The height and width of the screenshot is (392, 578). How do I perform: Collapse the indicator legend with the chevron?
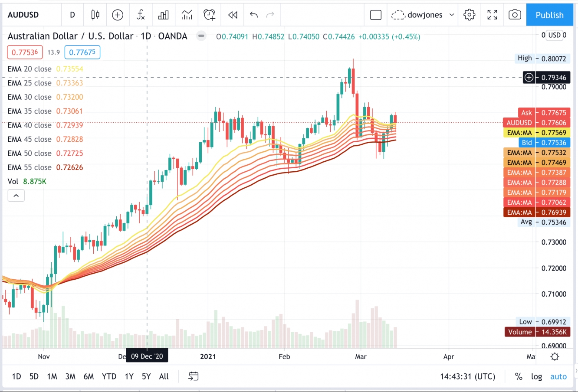pyautogui.click(x=16, y=196)
